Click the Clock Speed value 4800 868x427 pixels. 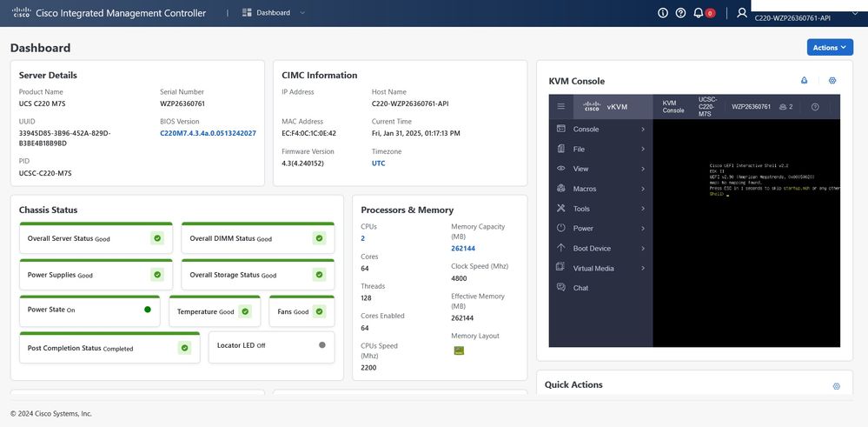click(x=459, y=278)
